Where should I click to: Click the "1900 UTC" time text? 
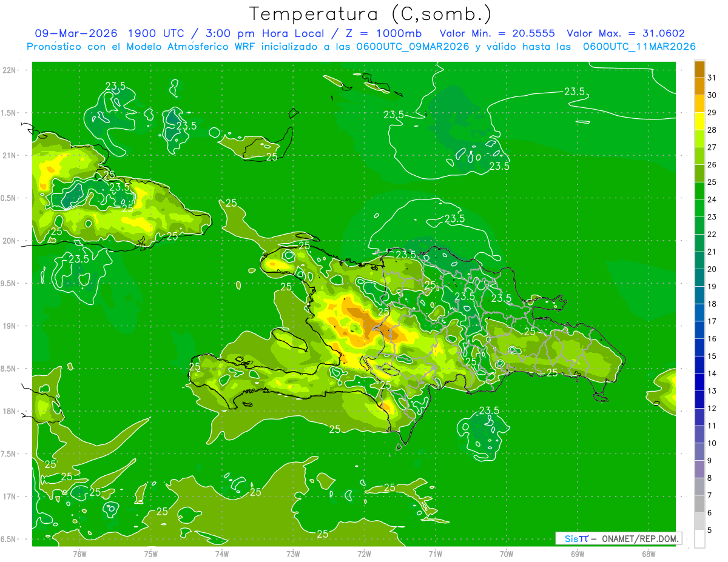(156, 33)
